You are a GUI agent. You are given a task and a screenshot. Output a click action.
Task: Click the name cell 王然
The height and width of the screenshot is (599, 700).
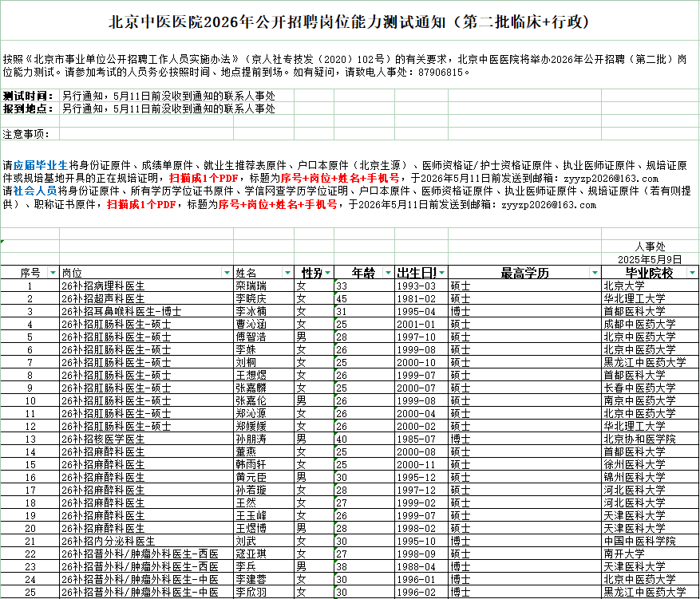click(x=264, y=503)
